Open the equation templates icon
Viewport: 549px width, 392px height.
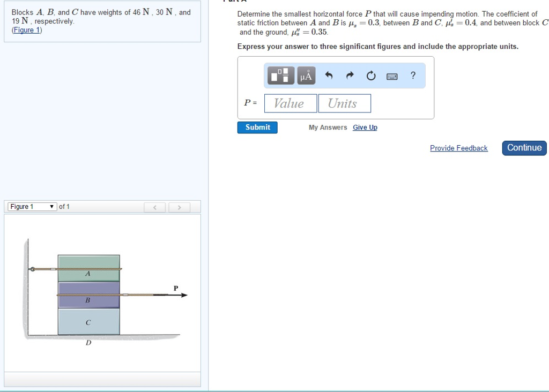click(279, 76)
